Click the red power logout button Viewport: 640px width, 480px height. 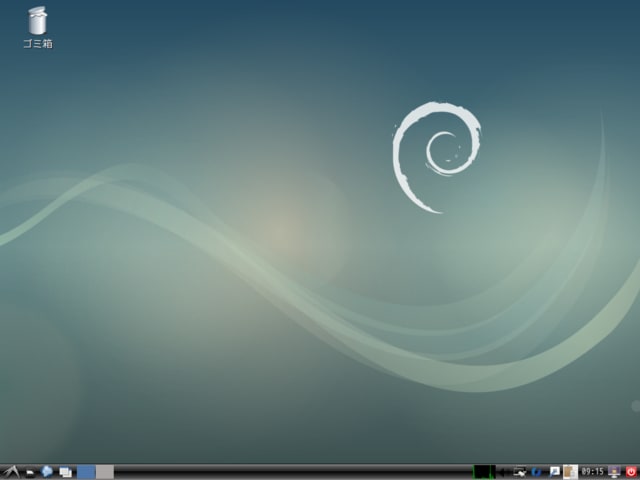pyautogui.click(x=631, y=472)
